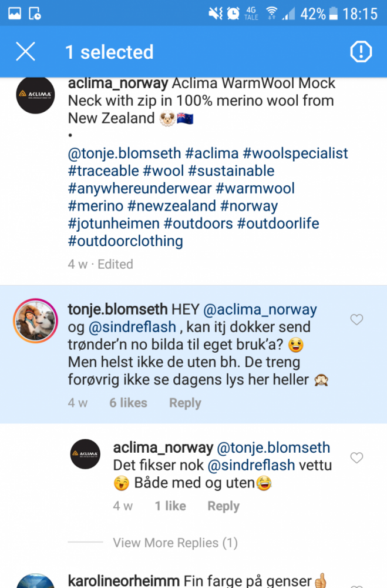Open the #woolspecialist hashtag
Image resolution: width=387 pixels, height=588 pixels.
point(295,153)
